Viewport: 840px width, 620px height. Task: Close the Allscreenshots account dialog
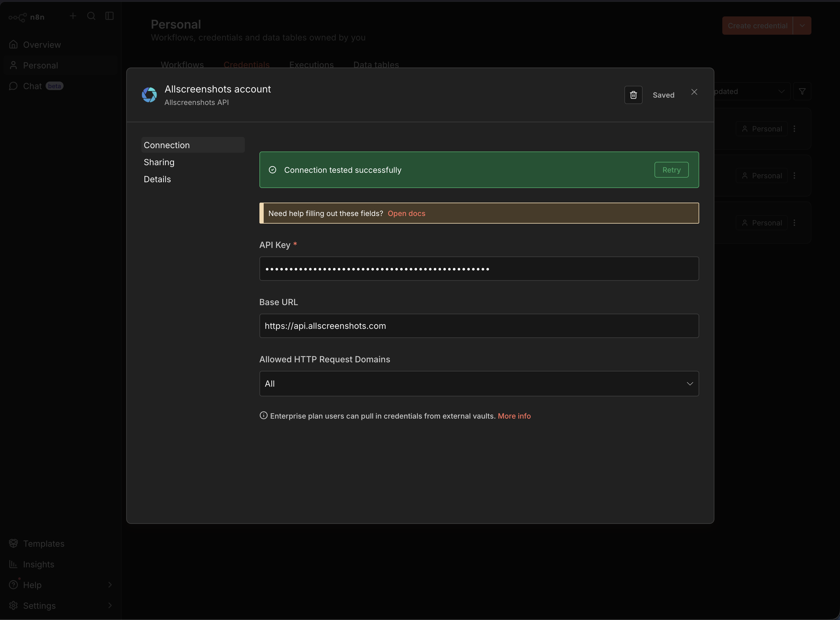(x=694, y=92)
